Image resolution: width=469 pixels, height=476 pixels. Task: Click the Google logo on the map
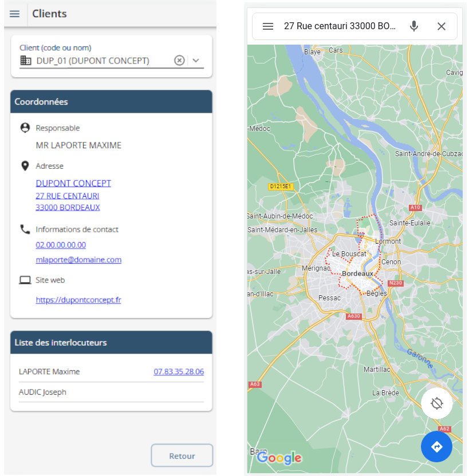(279, 458)
